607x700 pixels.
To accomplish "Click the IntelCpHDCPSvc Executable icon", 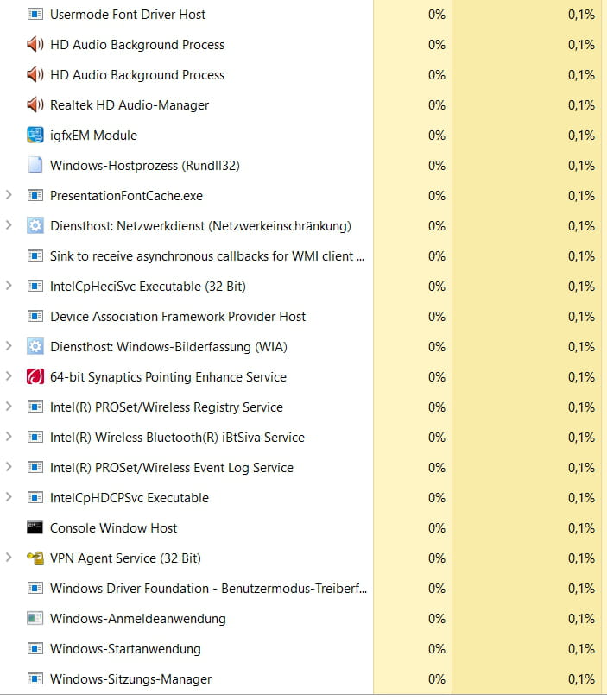I will coord(35,498).
